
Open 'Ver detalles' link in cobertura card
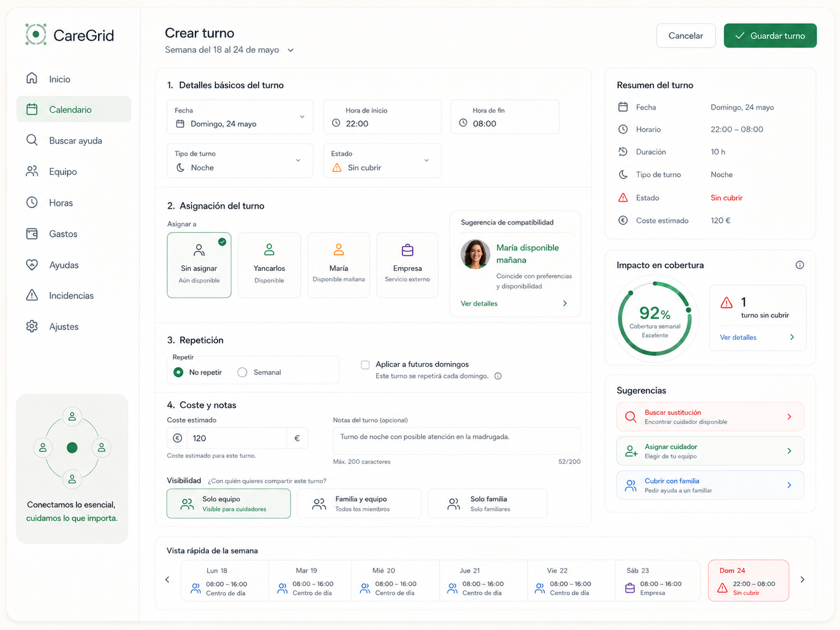pyautogui.click(x=738, y=337)
